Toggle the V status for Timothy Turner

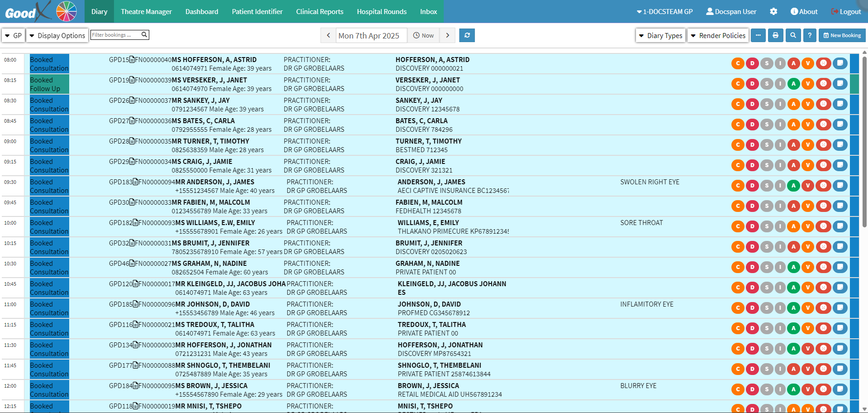click(x=807, y=145)
